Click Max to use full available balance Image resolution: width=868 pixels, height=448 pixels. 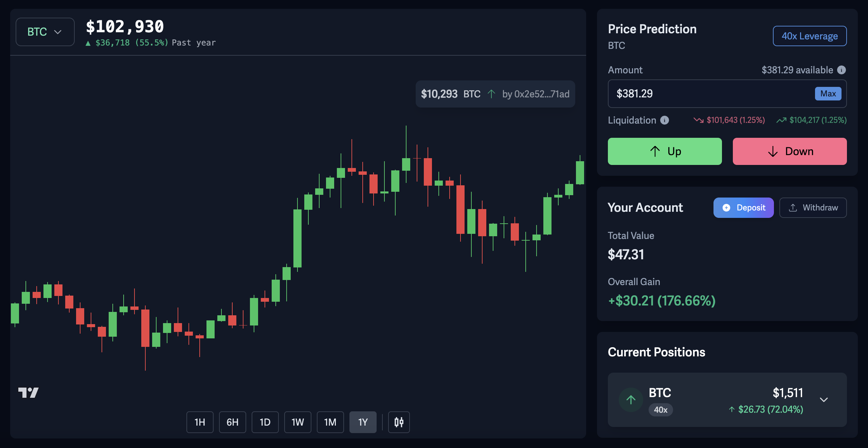[x=828, y=94]
